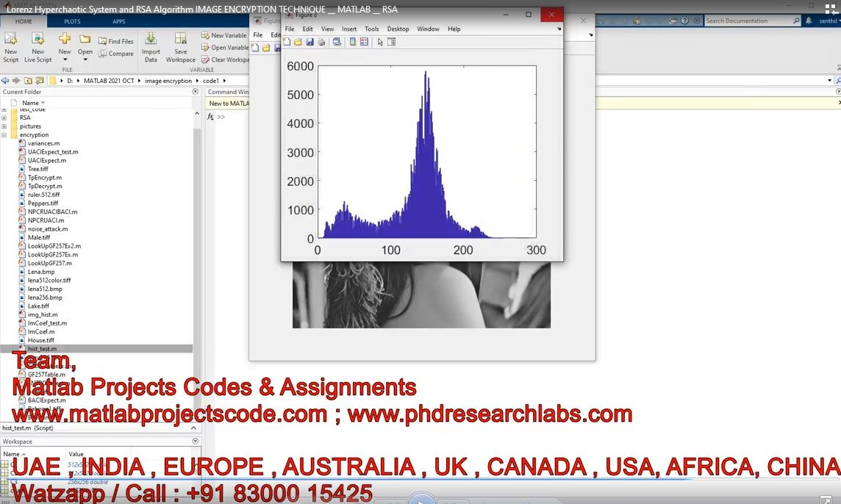
Task: Click Open Variable in ribbon
Action: point(224,47)
